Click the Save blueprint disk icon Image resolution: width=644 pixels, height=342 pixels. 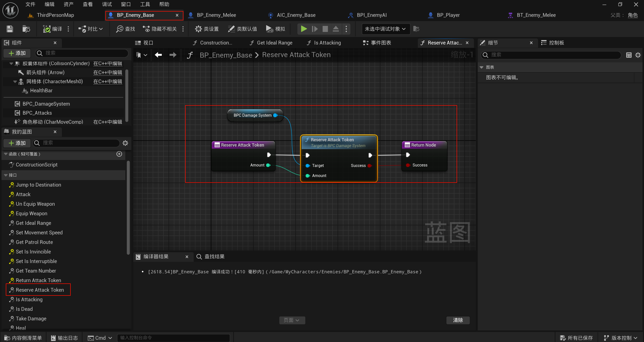(x=10, y=29)
